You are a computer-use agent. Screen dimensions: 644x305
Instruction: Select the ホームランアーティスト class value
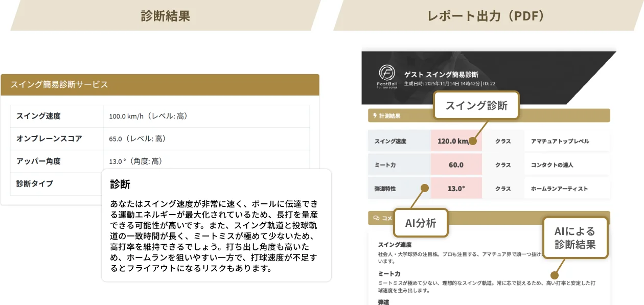[x=559, y=189]
